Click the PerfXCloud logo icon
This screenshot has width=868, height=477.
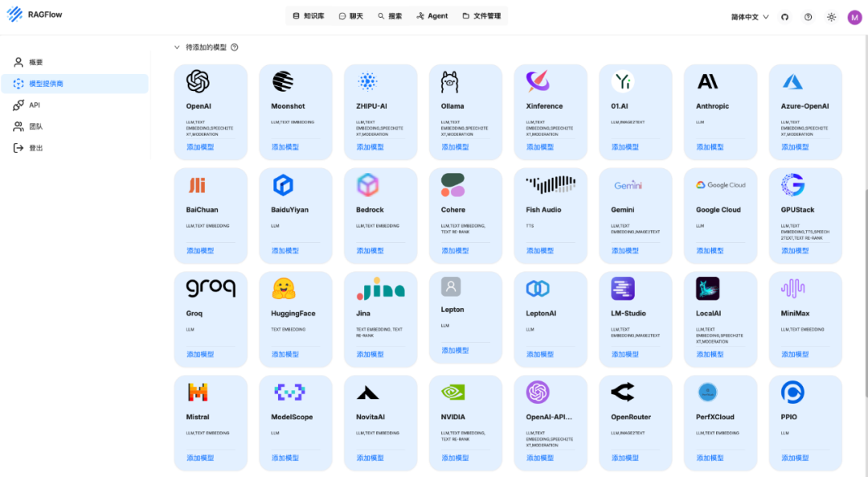pos(707,393)
